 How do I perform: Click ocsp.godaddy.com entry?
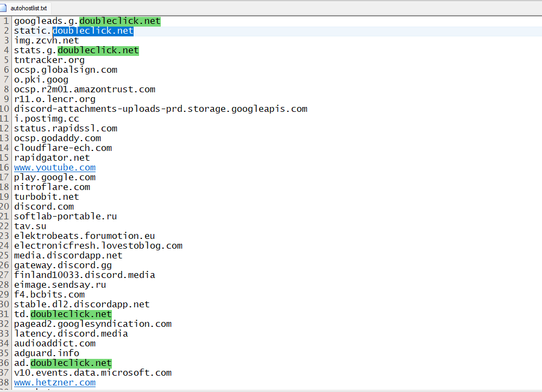coord(58,138)
